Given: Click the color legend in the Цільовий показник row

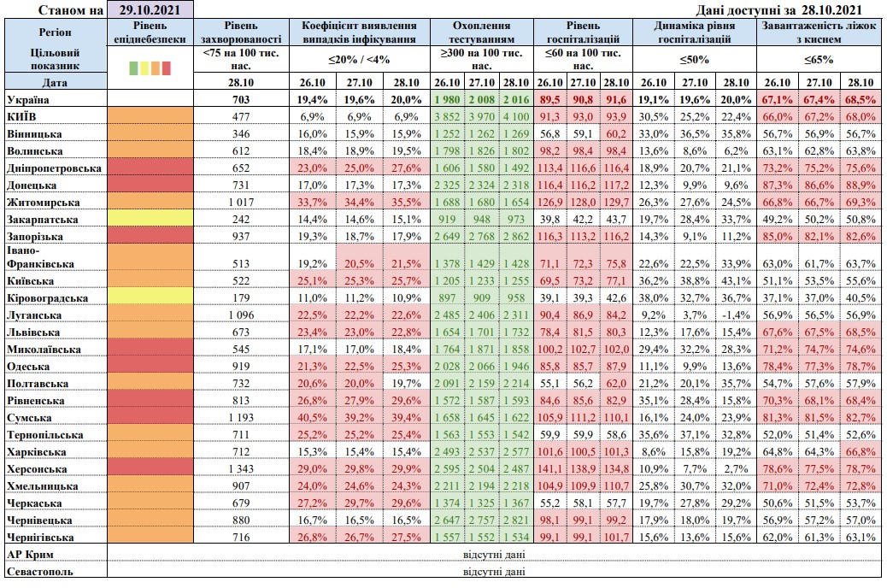Looking at the screenshot, I should (x=150, y=67).
